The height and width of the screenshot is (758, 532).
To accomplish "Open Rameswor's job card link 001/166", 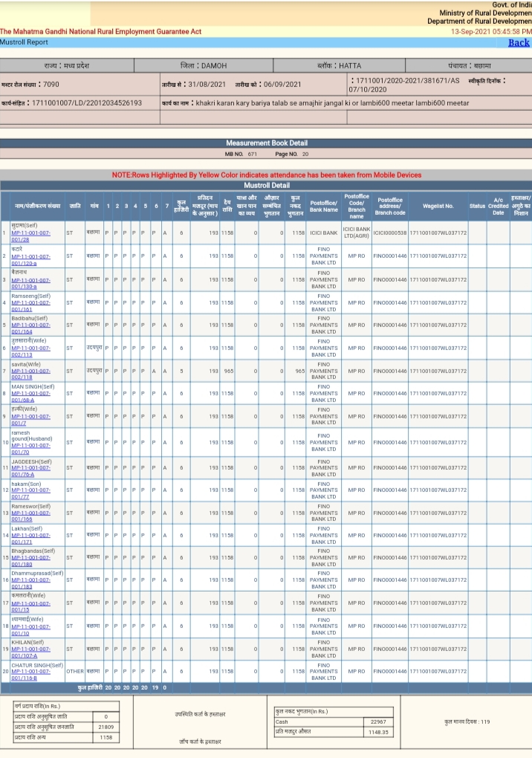I will (x=30, y=516).
